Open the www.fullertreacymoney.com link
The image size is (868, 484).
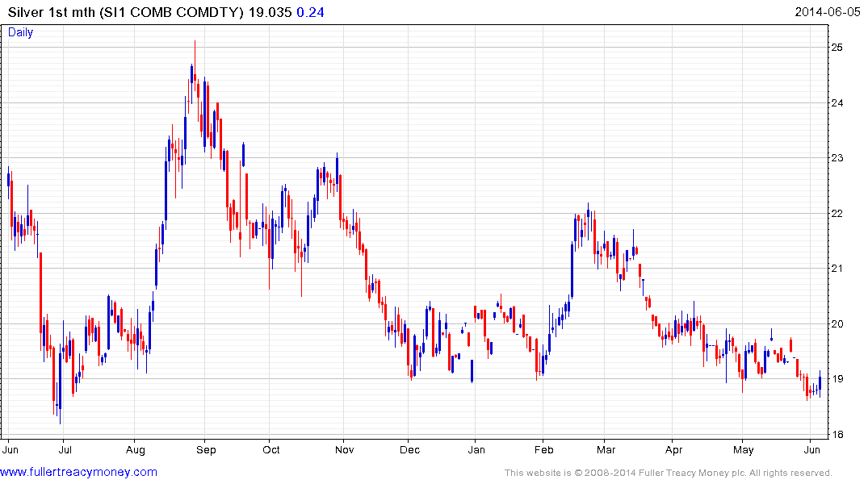point(79,472)
